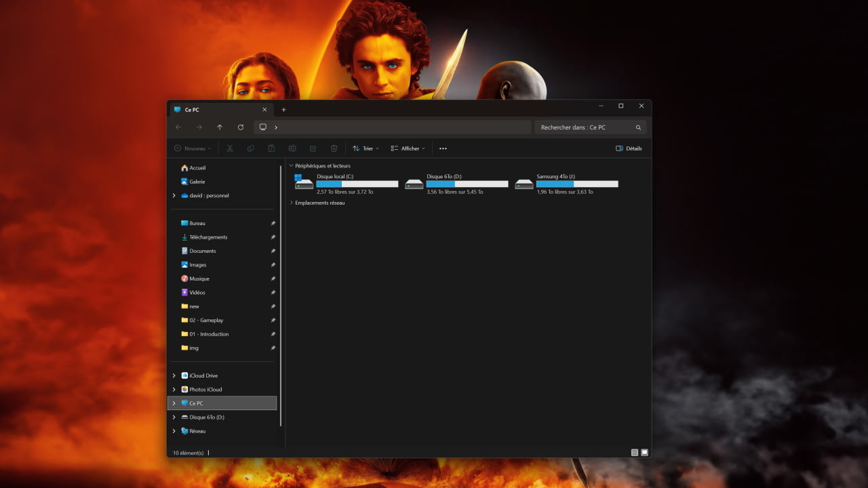Screen dimensions: 868x488
Task: Click the sidebar vertical scrollbar
Action: pos(281,295)
